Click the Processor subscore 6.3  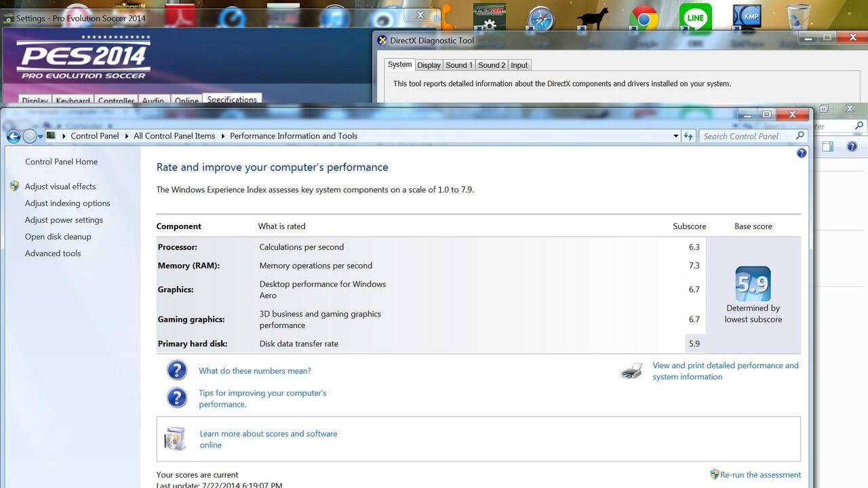694,247
